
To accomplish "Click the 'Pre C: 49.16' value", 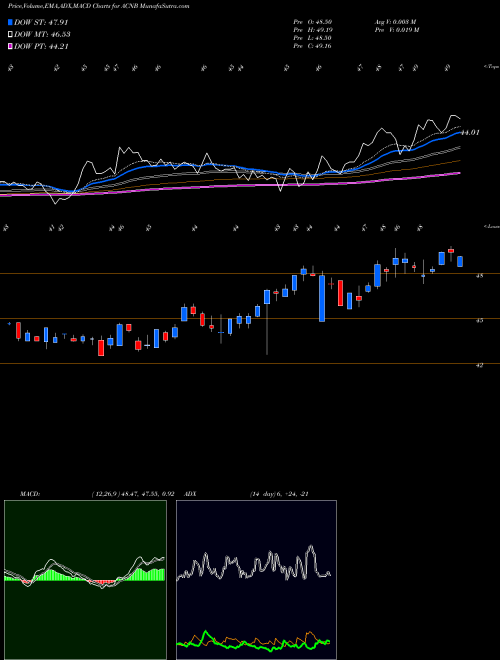I will [312, 46].
